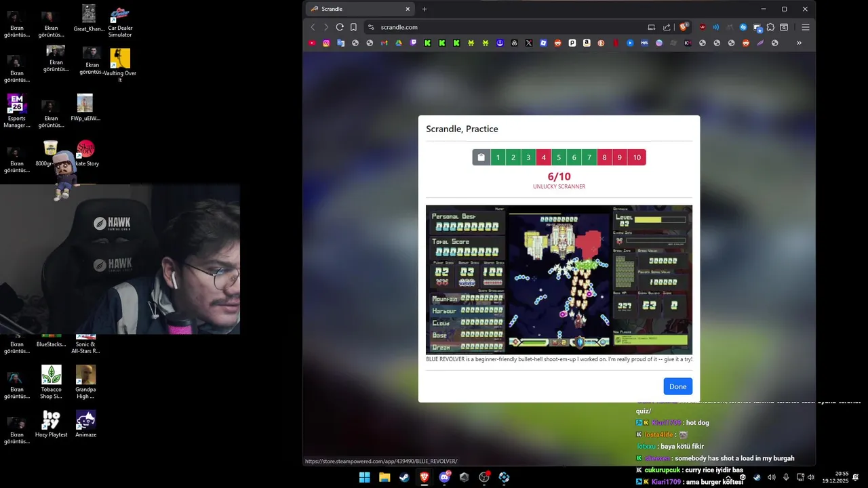The image size is (868, 488).
Task: Select round 5 result box
Action: point(559,157)
